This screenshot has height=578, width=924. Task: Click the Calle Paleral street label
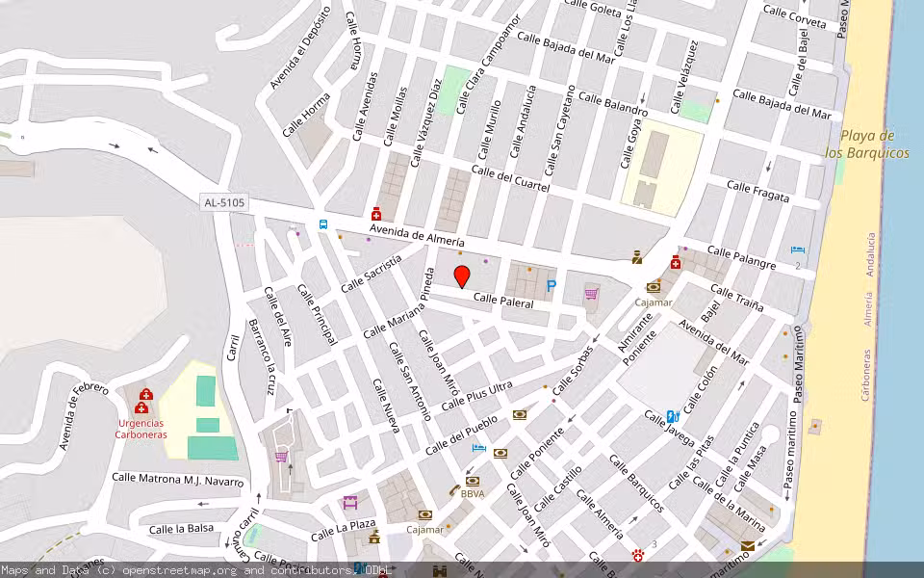tap(503, 301)
